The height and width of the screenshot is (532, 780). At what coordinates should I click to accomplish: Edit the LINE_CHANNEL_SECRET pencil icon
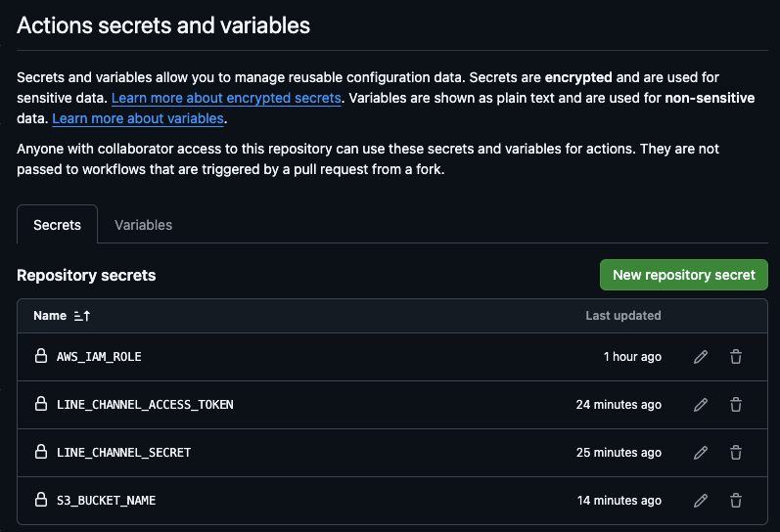click(x=701, y=453)
